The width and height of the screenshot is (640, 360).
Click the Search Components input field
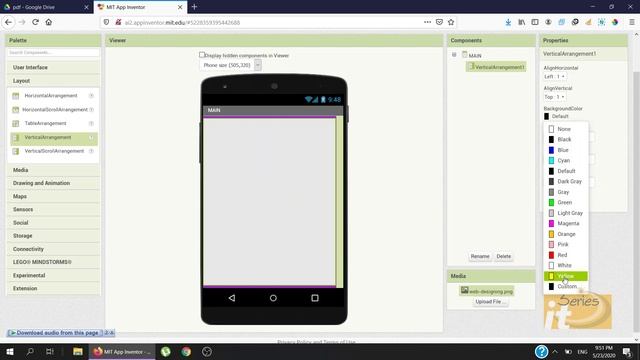[x=53, y=53]
